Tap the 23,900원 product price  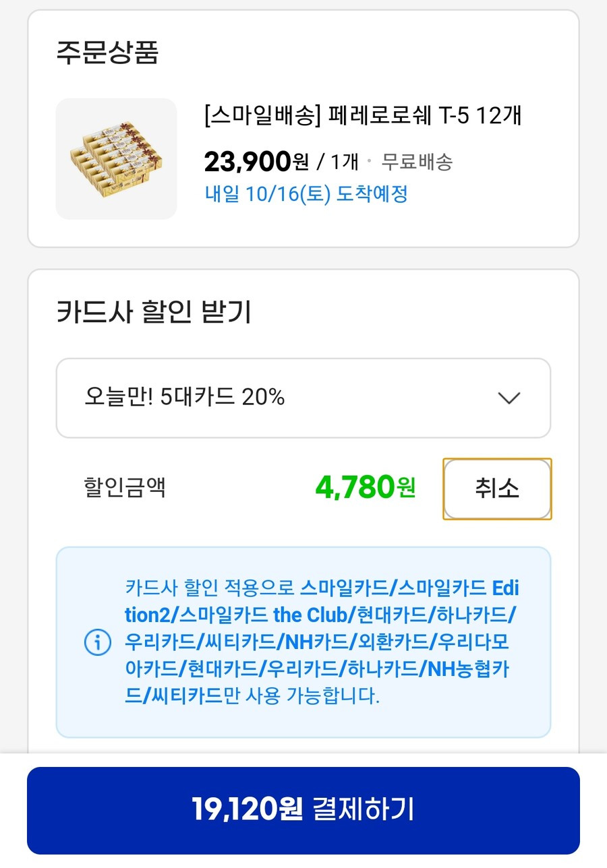256,161
